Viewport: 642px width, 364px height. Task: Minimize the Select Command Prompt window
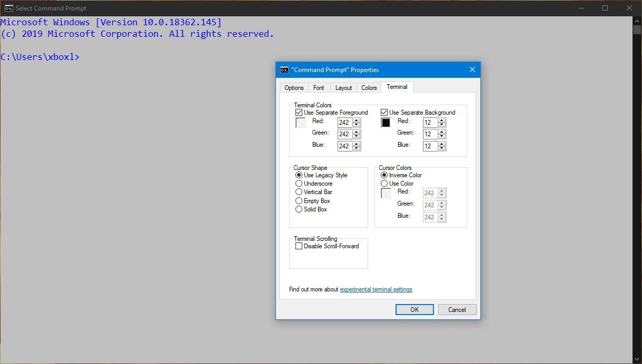click(x=581, y=8)
